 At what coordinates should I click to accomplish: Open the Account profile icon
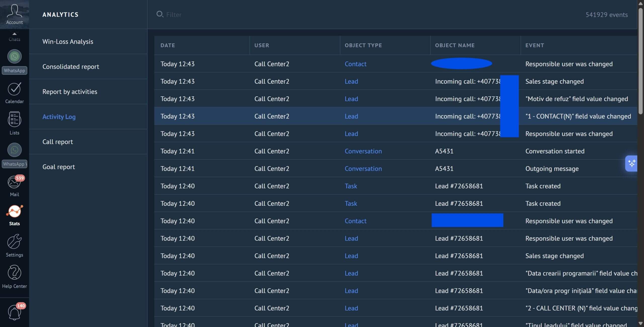[x=14, y=14]
